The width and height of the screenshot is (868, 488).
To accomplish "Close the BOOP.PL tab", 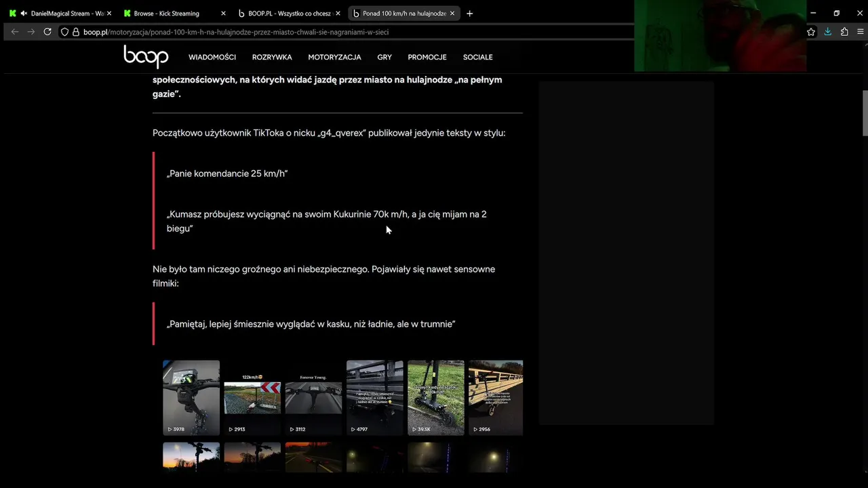I will coord(338,14).
